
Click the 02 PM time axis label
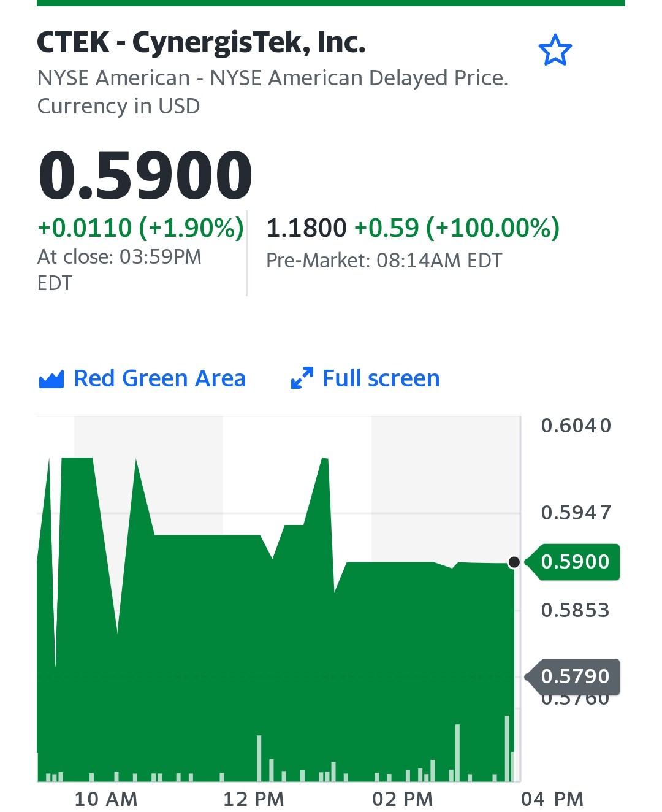(x=403, y=799)
